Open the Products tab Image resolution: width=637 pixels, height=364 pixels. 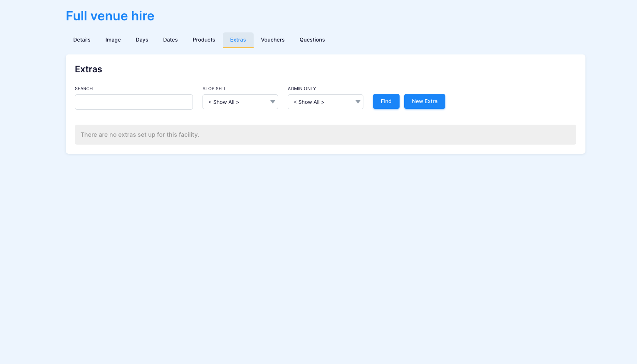coord(204,40)
